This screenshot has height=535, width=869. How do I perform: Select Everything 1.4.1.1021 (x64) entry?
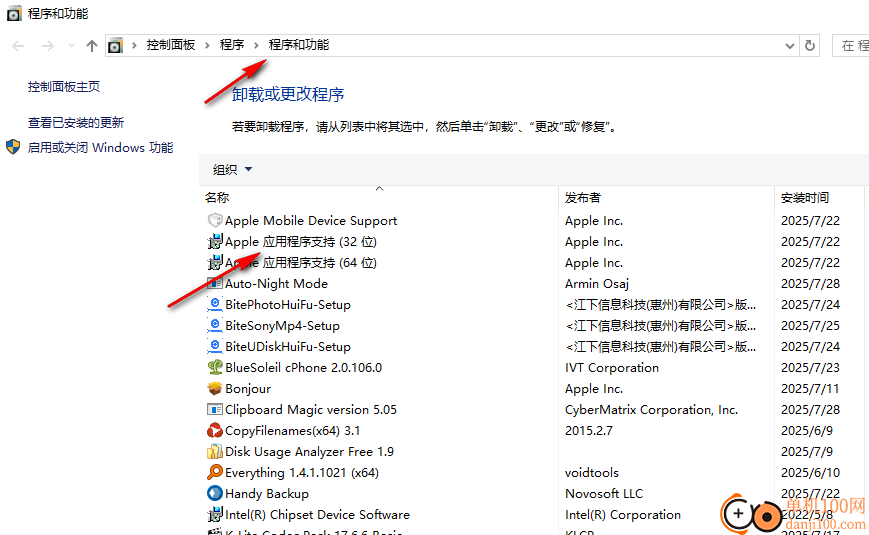click(x=302, y=473)
